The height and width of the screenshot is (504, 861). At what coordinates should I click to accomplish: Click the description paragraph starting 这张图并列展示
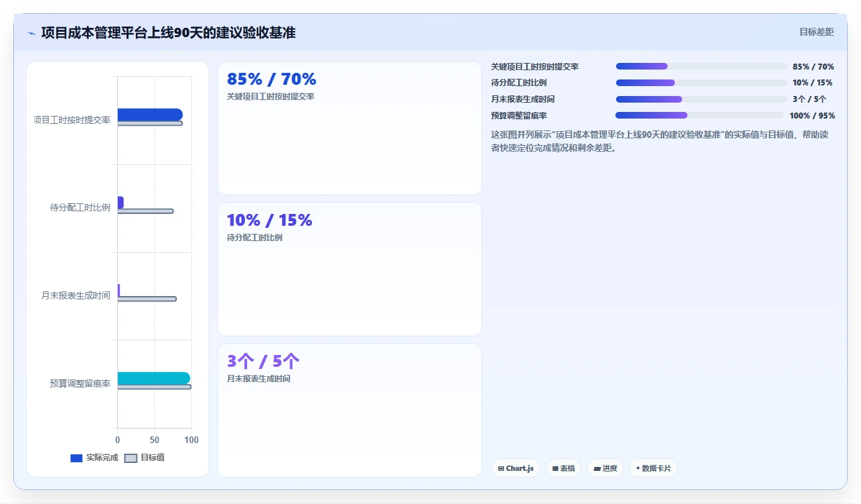coord(660,141)
